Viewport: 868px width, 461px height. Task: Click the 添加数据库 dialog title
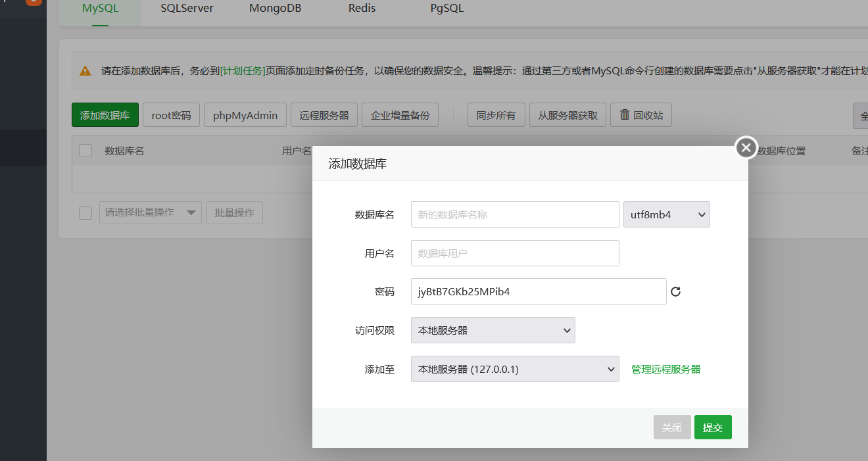(358, 164)
